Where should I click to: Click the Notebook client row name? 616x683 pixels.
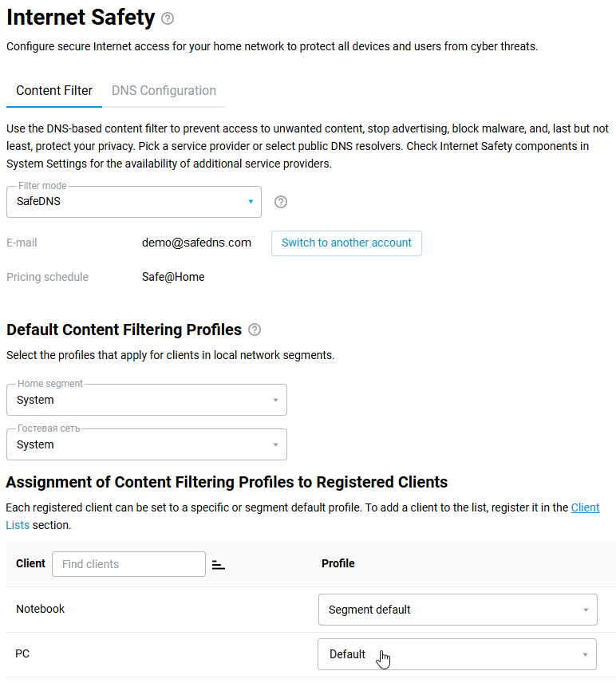[41, 609]
